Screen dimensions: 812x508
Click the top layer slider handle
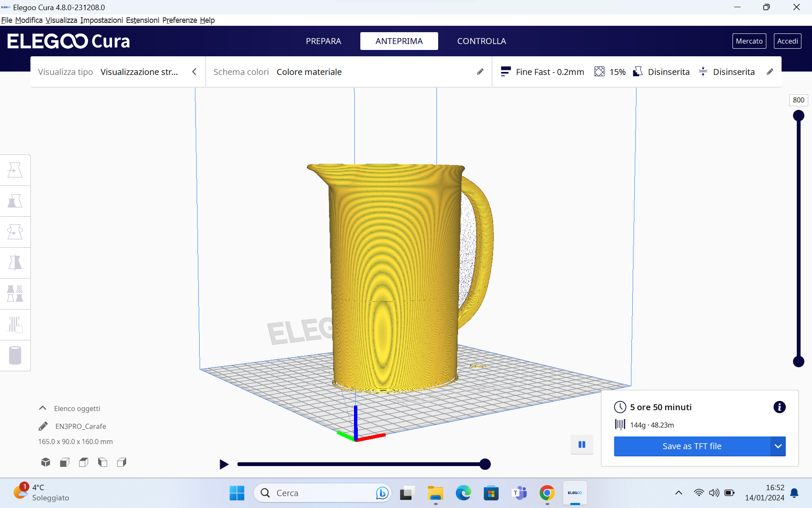798,116
